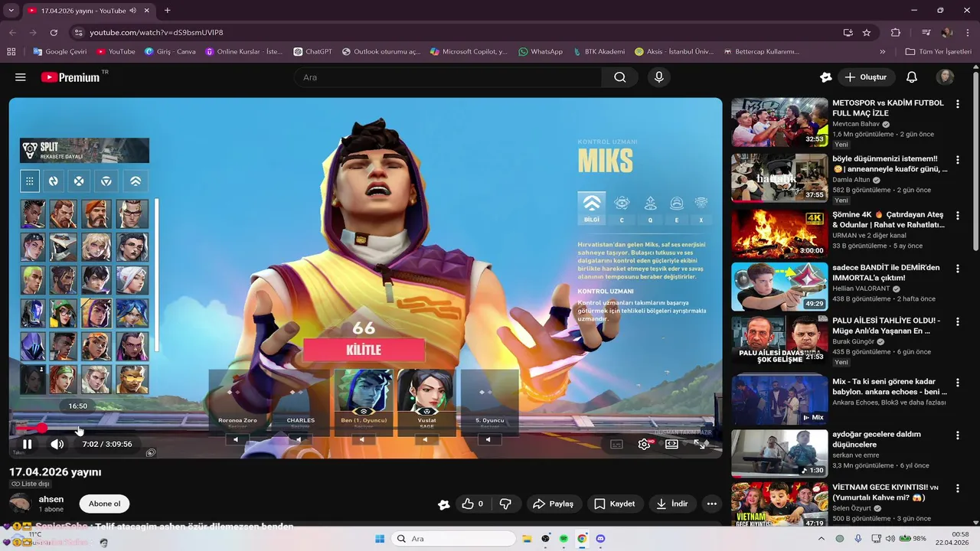This screenshot has width=980, height=551.
Task: Click the sparkle icon left of like button
Action: click(444, 504)
